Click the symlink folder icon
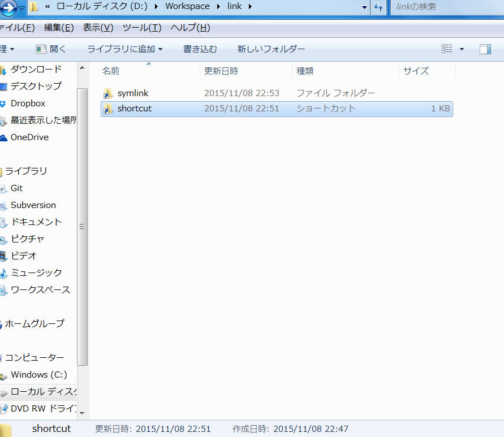504x437 pixels. tap(109, 93)
